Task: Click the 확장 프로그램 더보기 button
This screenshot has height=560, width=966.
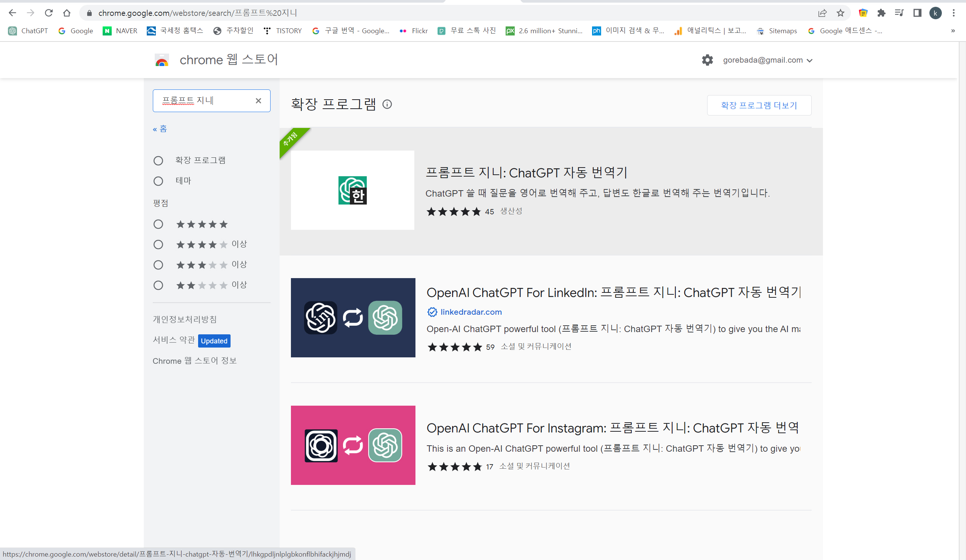Action: click(759, 105)
